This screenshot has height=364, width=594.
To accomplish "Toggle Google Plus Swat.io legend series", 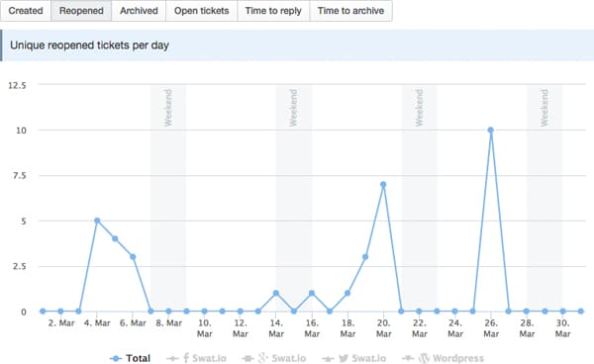I will click(x=274, y=358).
